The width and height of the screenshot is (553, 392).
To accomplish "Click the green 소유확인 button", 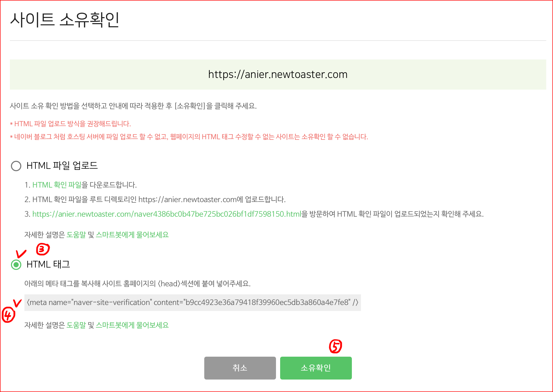I will (316, 368).
